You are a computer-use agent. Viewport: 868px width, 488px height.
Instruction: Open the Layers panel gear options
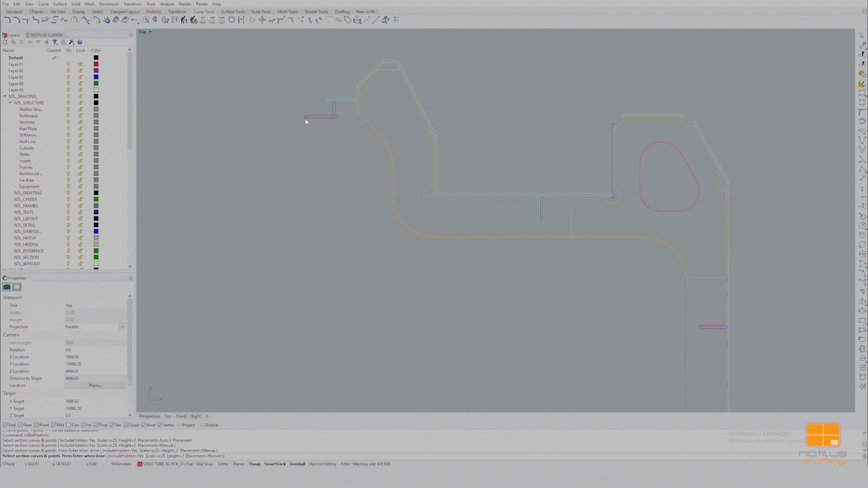131,35
